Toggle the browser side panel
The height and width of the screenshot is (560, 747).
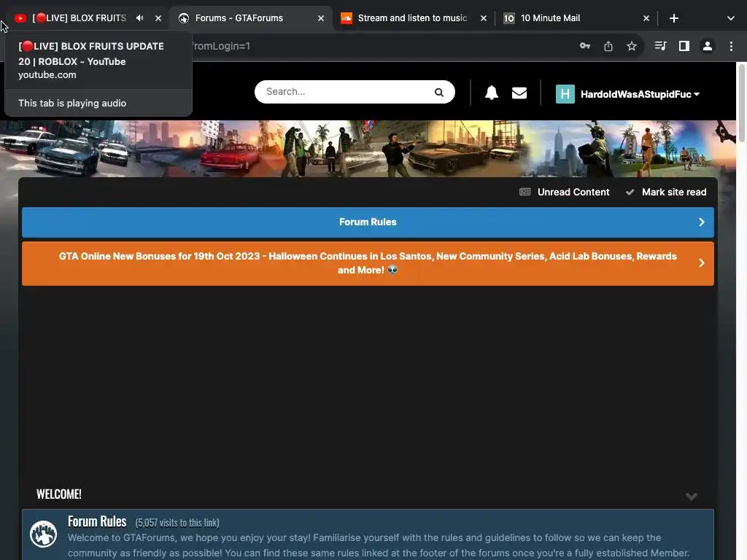684,46
